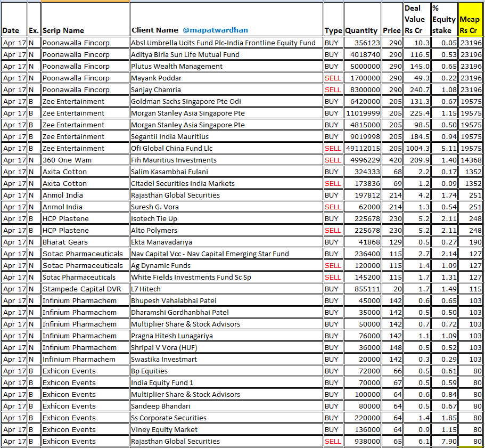This screenshot has height=448, width=485.
Task: Select Salim Kasambhai Fulani cell
Action: tap(226, 172)
